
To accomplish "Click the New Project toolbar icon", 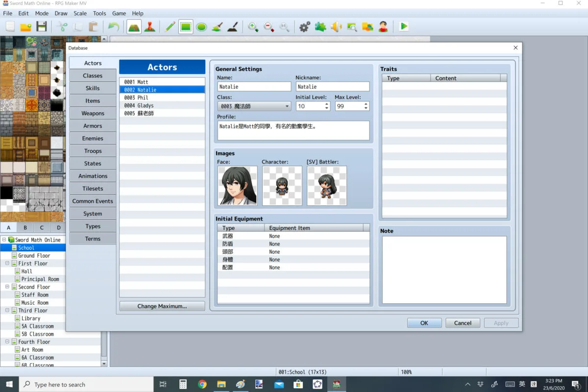I will pos(10,26).
